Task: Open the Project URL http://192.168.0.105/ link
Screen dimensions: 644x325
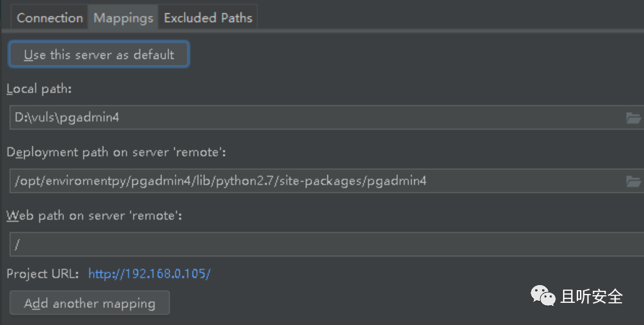Action: (149, 274)
